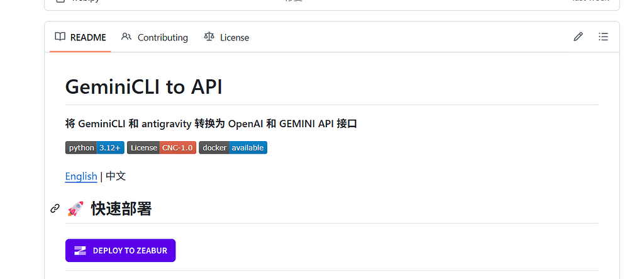Click the License CNC-1.0 badge
This screenshot has width=644, height=279.
[x=162, y=148]
